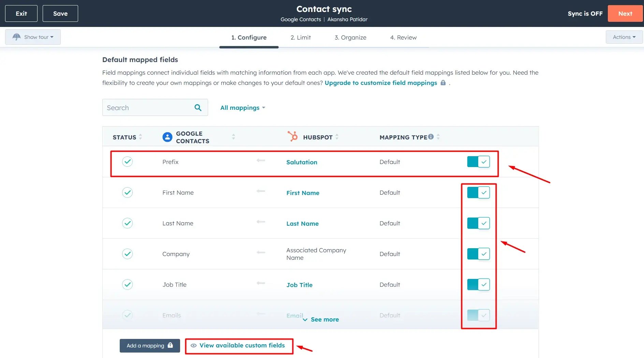Sort by the HubSpot column arrows
Image resolution: width=644 pixels, height=358 pixels.
coord(337,137)
